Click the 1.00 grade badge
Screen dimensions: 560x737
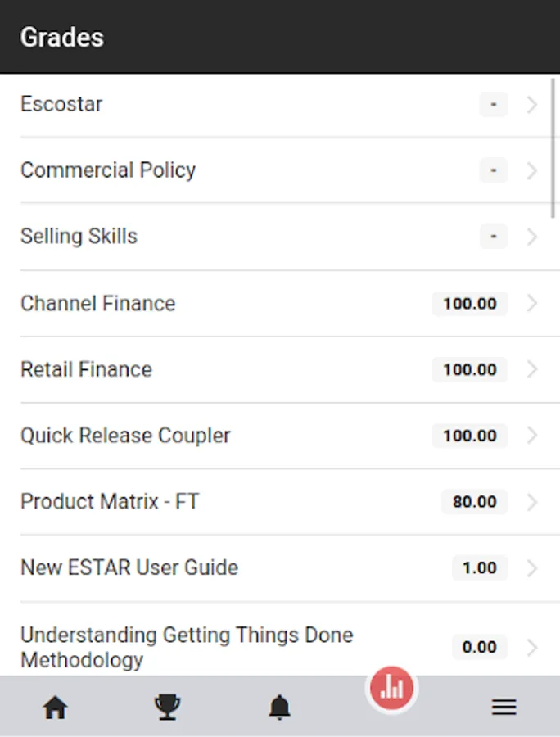(479, 568)
